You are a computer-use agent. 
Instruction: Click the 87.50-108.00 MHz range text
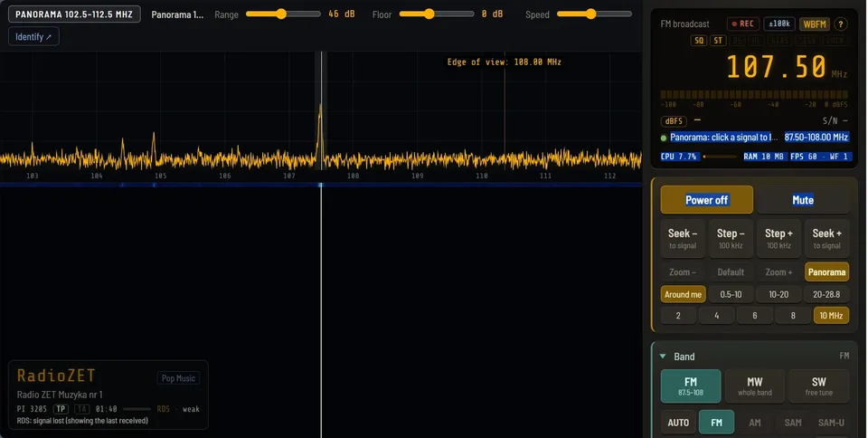click(816, 138)
